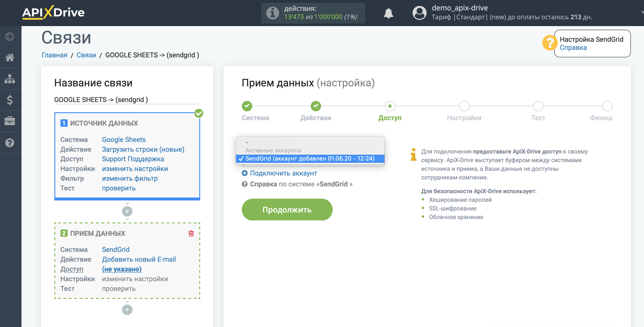644x327 pixels.
Task: Delete data receiver with trash icon
Action: pyautogui.click(x=191, y=233)
